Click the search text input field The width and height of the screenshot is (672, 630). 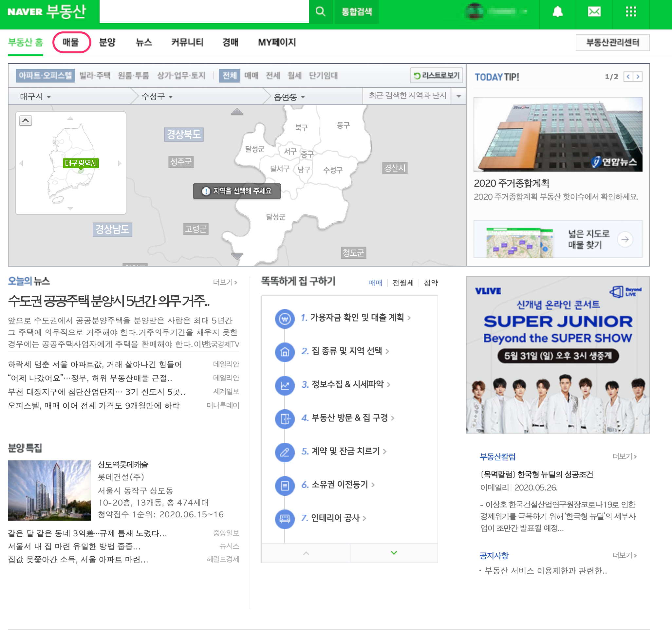204,12
